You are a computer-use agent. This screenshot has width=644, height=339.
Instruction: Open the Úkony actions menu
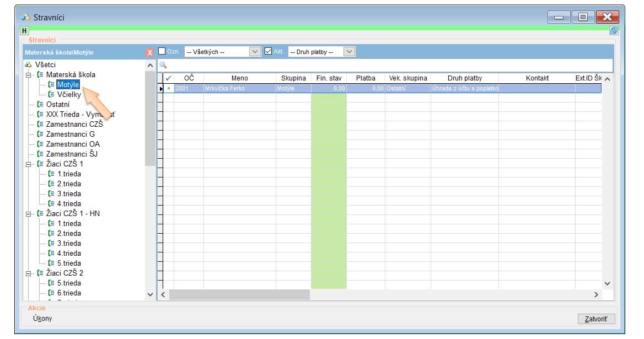(x=42, y=319)
